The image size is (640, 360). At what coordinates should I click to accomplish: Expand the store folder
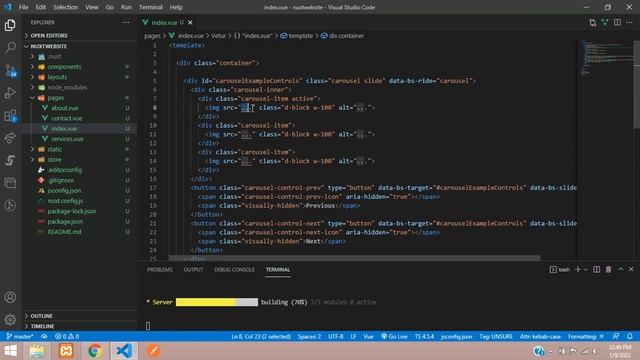click(54, 160)
